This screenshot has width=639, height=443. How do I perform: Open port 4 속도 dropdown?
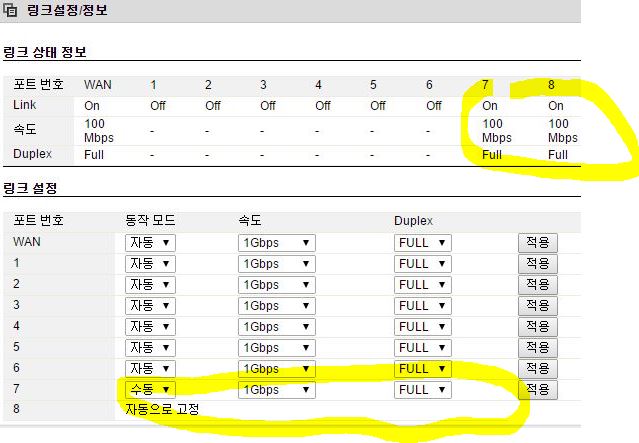point(276,327)
